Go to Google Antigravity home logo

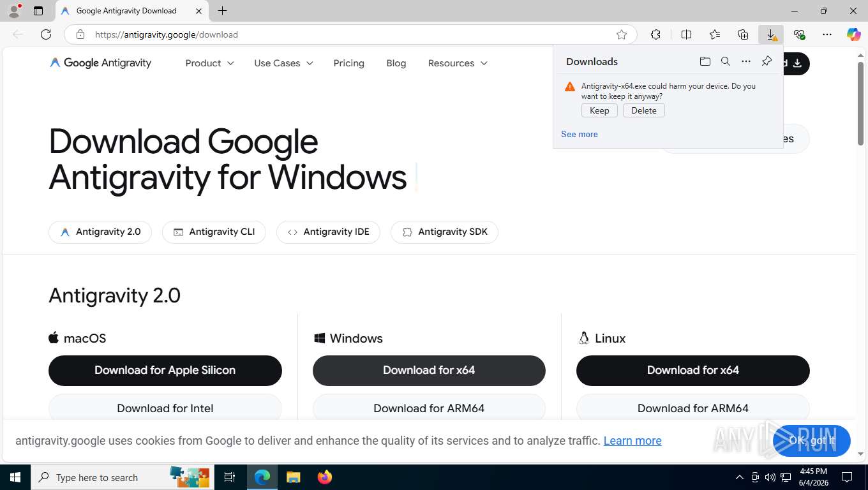(100, 63)
